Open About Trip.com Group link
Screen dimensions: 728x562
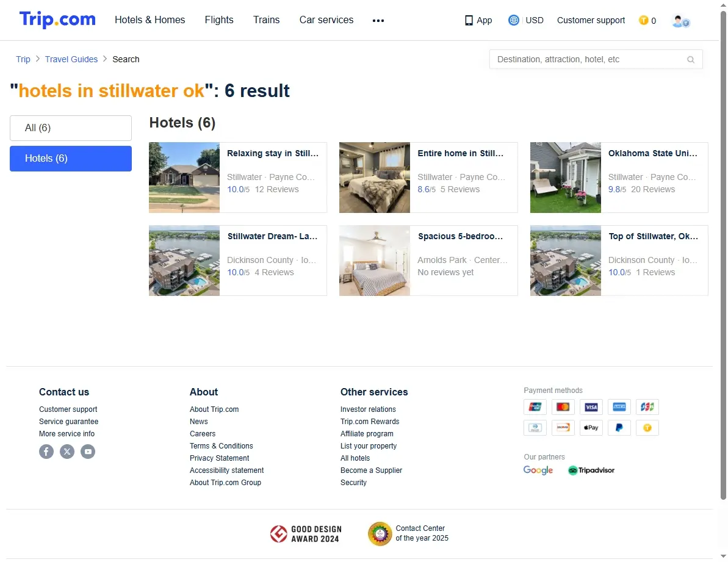pyautogui.click(x=225, y=483)
